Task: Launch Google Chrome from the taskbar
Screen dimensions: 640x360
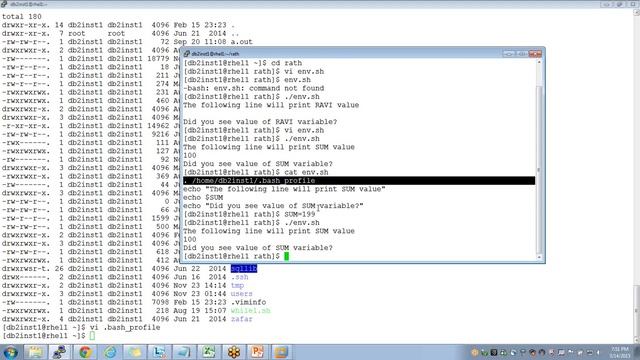Action: pos(85,352)
